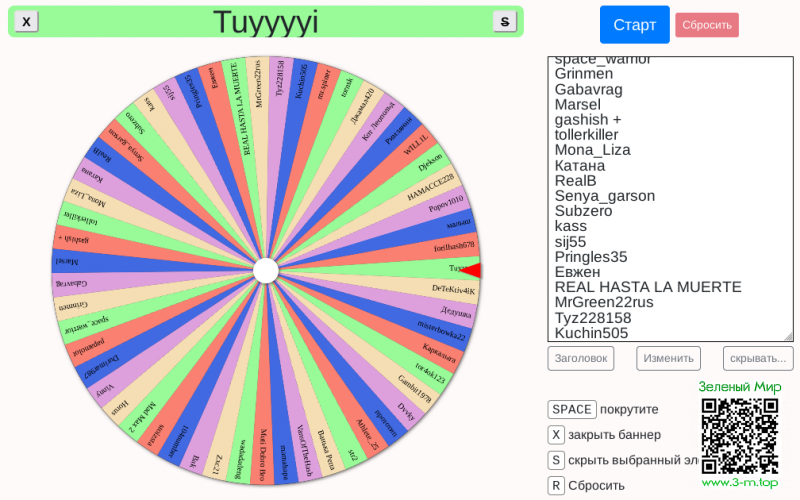Click the R key icon for reset

click(x=556, y=486)
